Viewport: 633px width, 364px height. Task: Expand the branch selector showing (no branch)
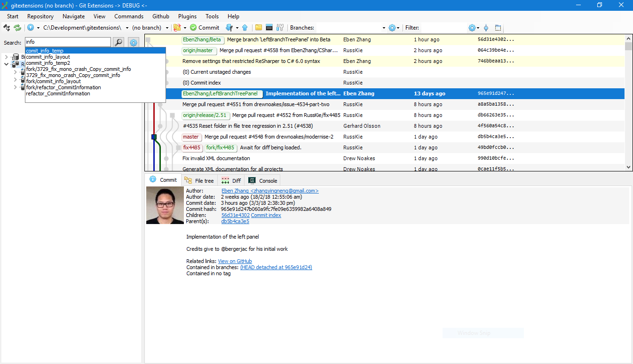pyautogui.click(x=166, y=27)
